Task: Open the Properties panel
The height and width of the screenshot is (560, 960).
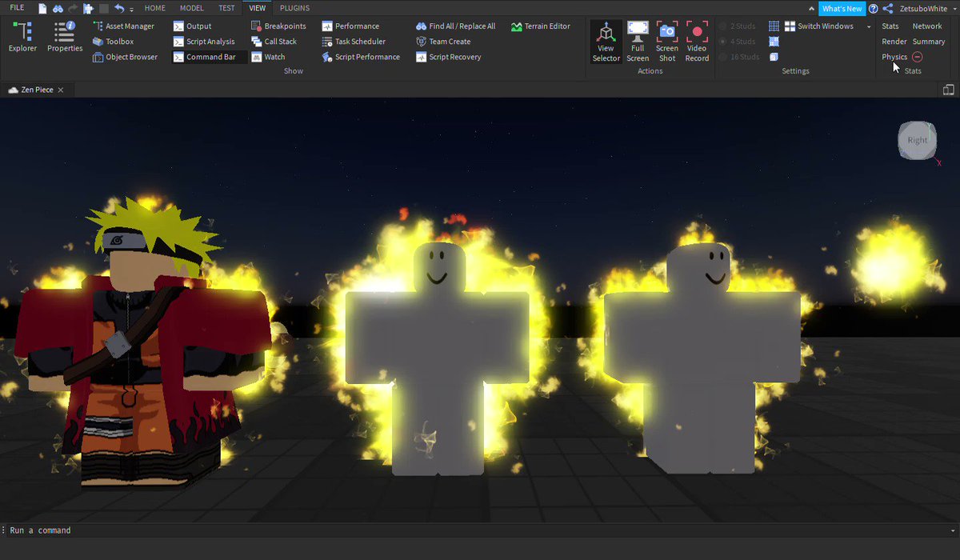Action: [65, 38]
